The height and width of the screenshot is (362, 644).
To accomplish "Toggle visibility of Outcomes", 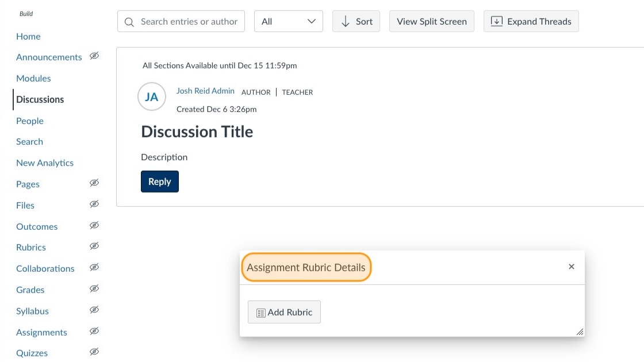I will 94,225.
